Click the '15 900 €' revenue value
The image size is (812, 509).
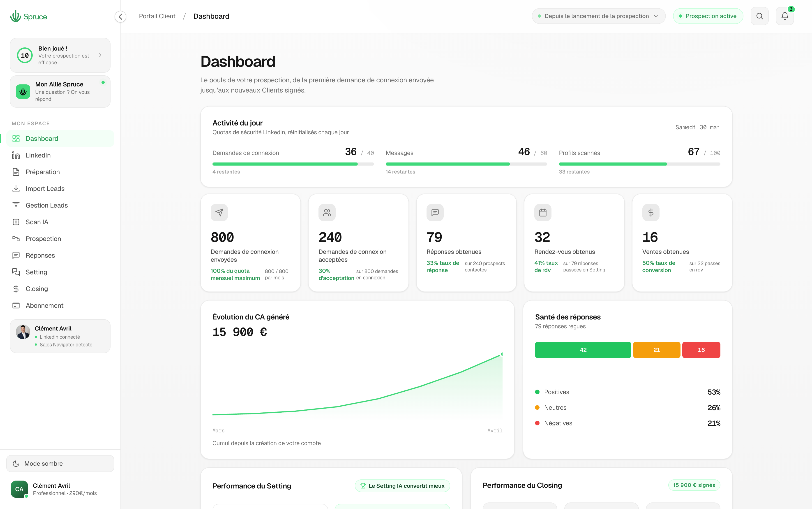click(x=240, y=332)
